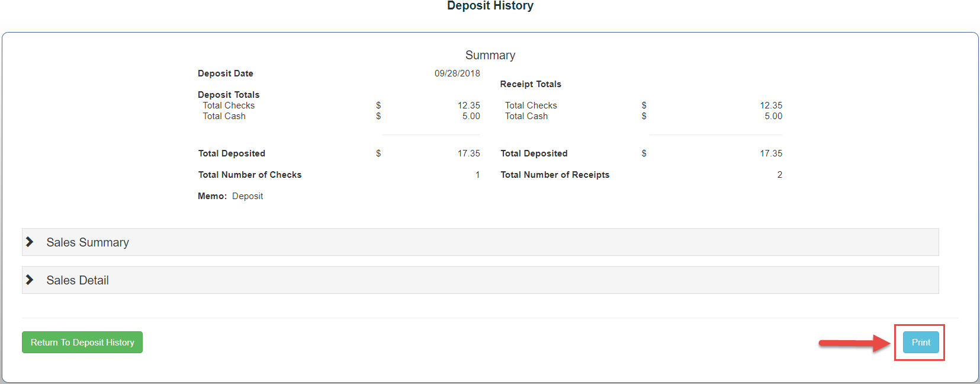This screenshot has height=384, width=980.
Task: Select the number of checks value 1
Action: point(477,175)
